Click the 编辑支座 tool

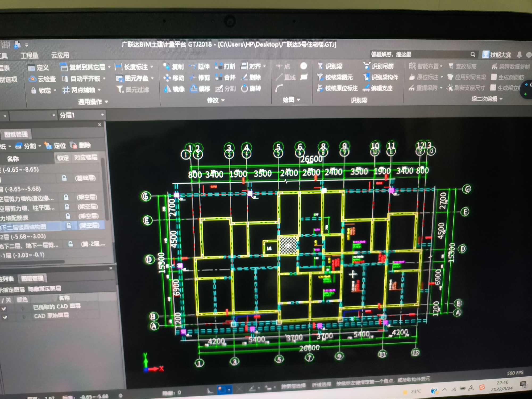tap(378, 88)
